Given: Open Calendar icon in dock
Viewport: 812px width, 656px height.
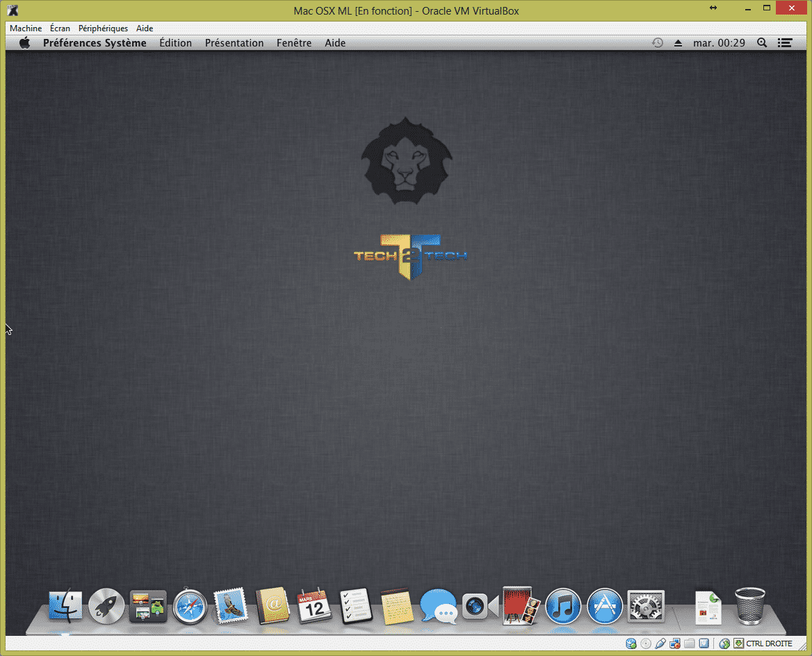Looking at the screenshot, I should click(x=314, y=606).
